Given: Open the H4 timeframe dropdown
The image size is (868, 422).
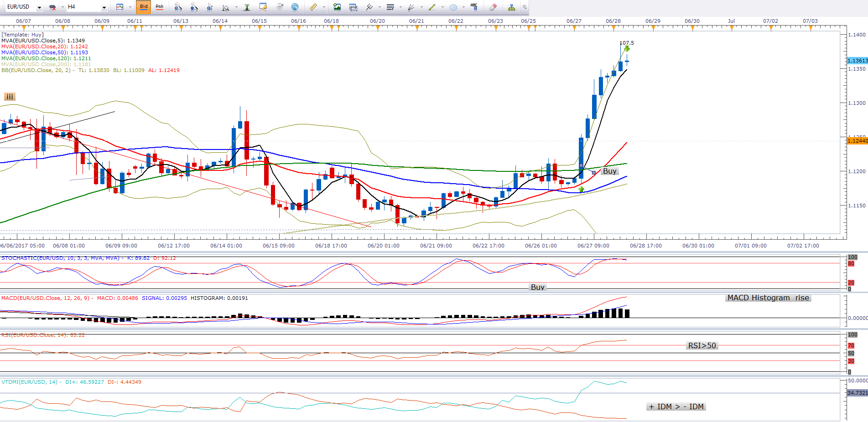Looking at the screenshot, I should click(104, 7).
